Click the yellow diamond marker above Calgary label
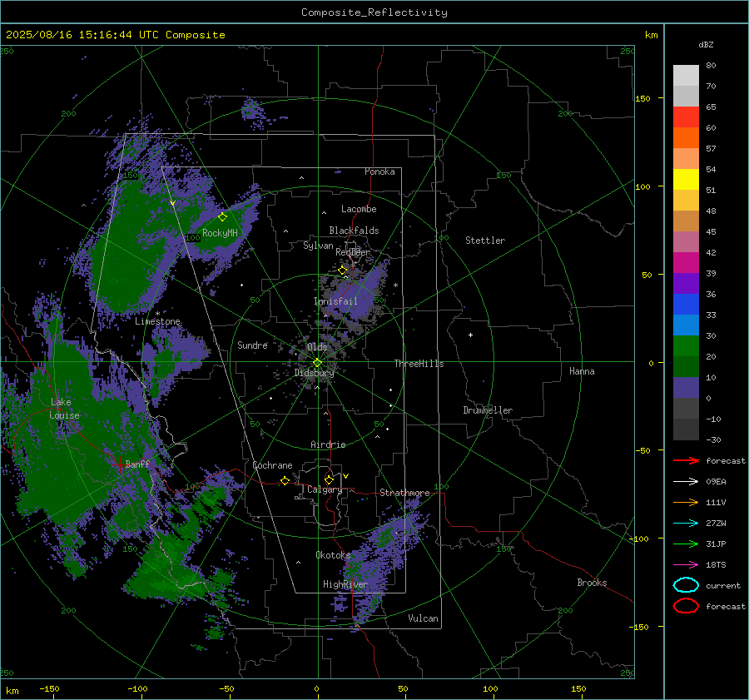Screen dimensions: 749x700 [329, 479]
